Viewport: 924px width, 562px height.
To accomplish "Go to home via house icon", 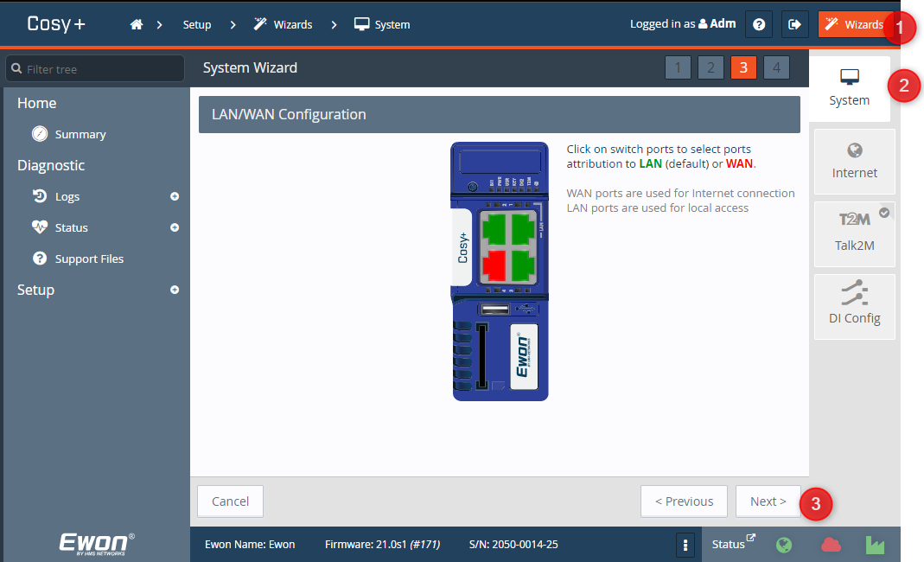I will (137, 24).
